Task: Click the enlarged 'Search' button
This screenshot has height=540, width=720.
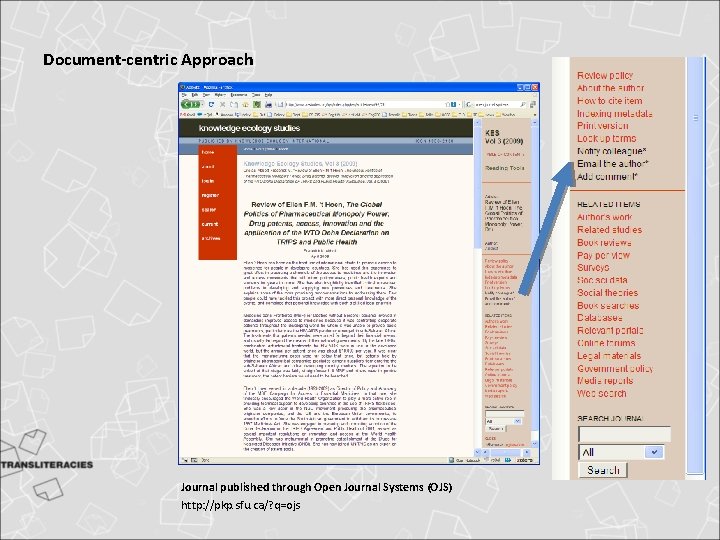Action: click(x=603, y=470)
